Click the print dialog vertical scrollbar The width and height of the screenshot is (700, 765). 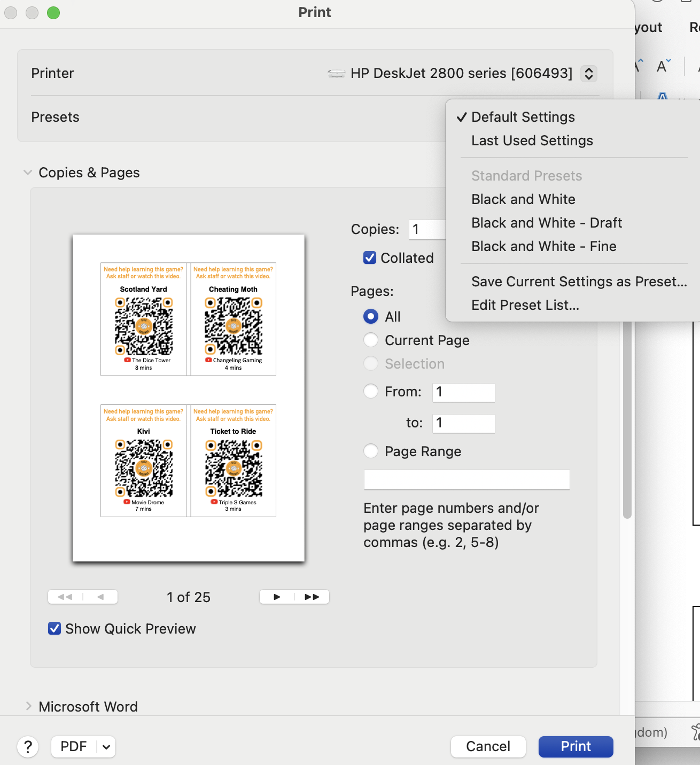pyautogui.click(x=627, y=419)
